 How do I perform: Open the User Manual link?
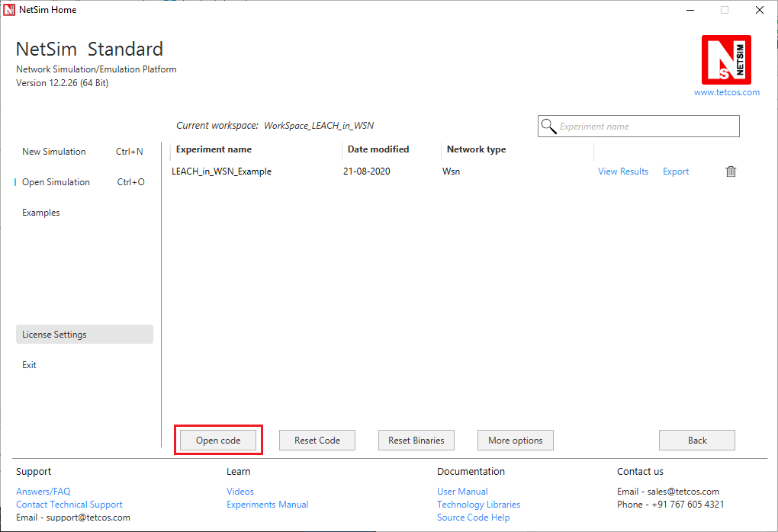point(462,492)
